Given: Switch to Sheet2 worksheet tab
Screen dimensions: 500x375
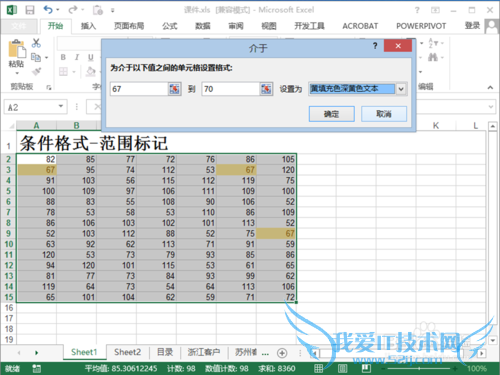Looking at the screenshot, I should pyautogui.click(x=127, y=352).
